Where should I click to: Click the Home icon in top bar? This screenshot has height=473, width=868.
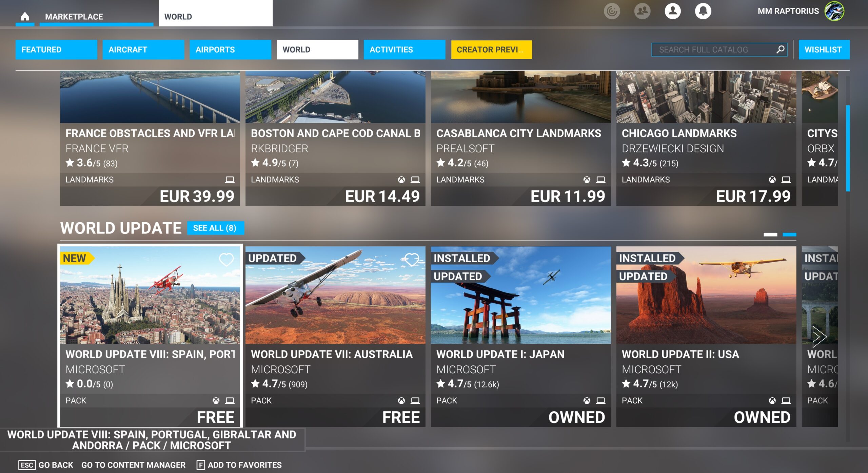pyautogui.click(x=25, y=16)
